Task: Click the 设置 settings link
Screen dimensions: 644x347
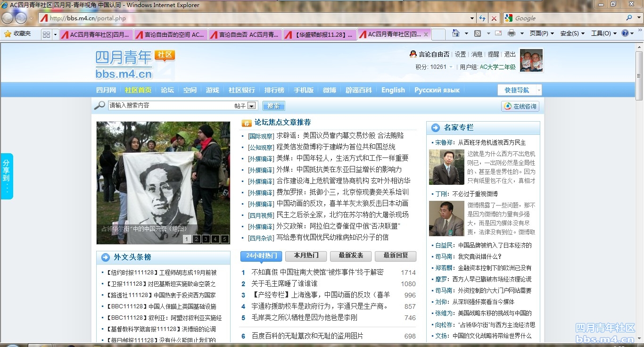Action: point(461,54)
